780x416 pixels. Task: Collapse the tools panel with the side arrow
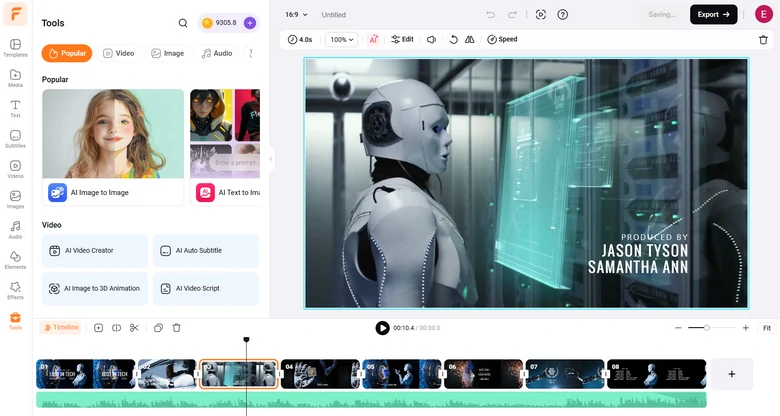pyautogui.click(x=271, y=159)
